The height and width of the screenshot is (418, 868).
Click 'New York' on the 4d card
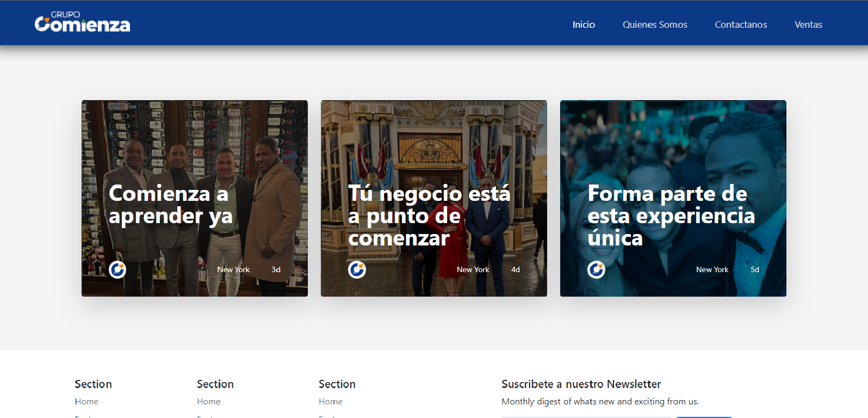tap(473, 269)
